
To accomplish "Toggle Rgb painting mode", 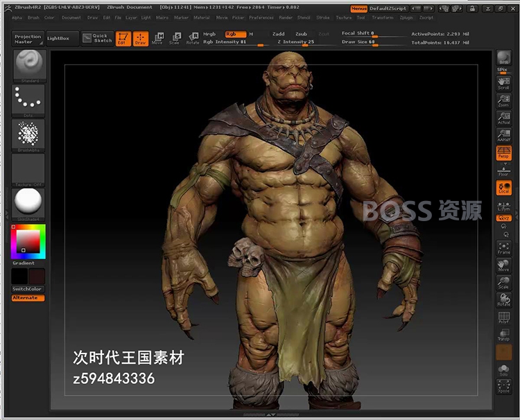I will 236,34.
